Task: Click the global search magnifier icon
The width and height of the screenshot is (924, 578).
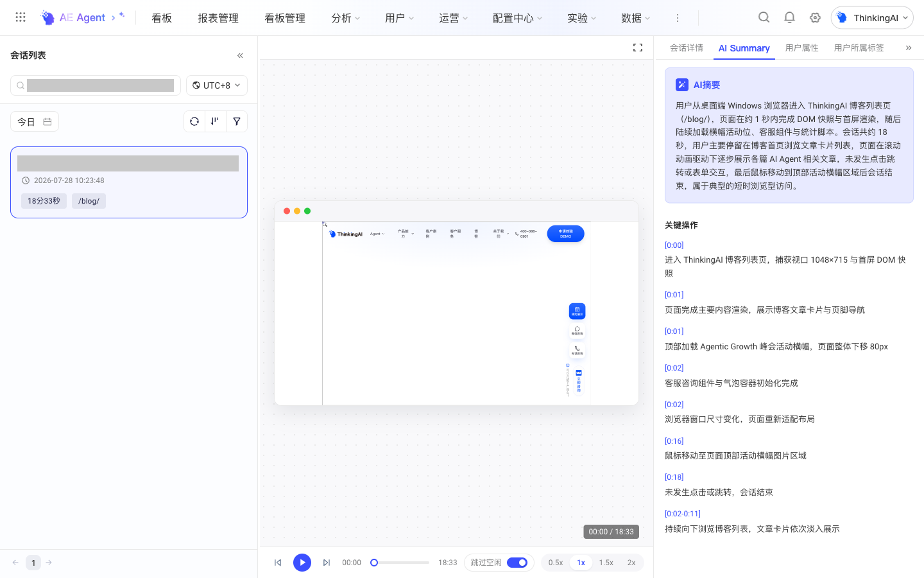Action: pos(764,17)
